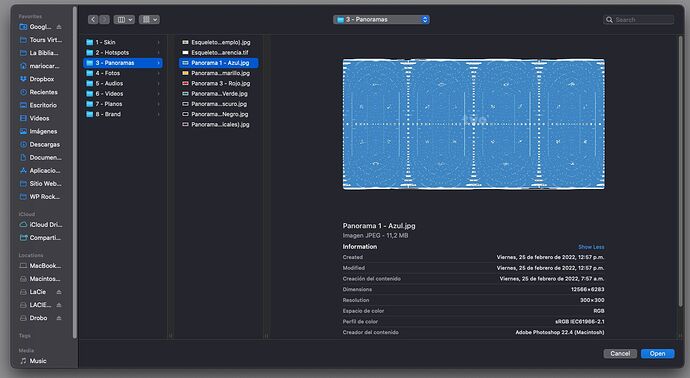Viewport: 690px width, 378px height.
Task: Click Show Less in Information
Action: coord(591,247)
